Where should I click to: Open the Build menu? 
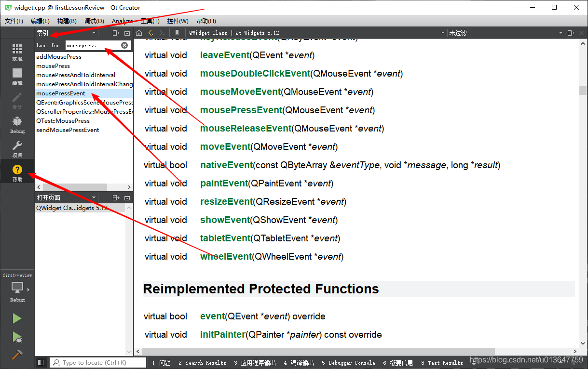67,21
